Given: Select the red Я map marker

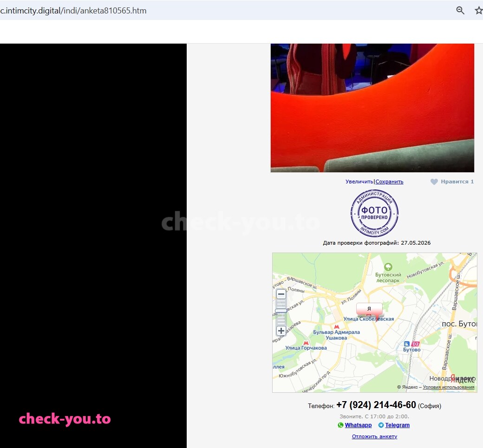Looking at the screenshot, I should 369,309.
